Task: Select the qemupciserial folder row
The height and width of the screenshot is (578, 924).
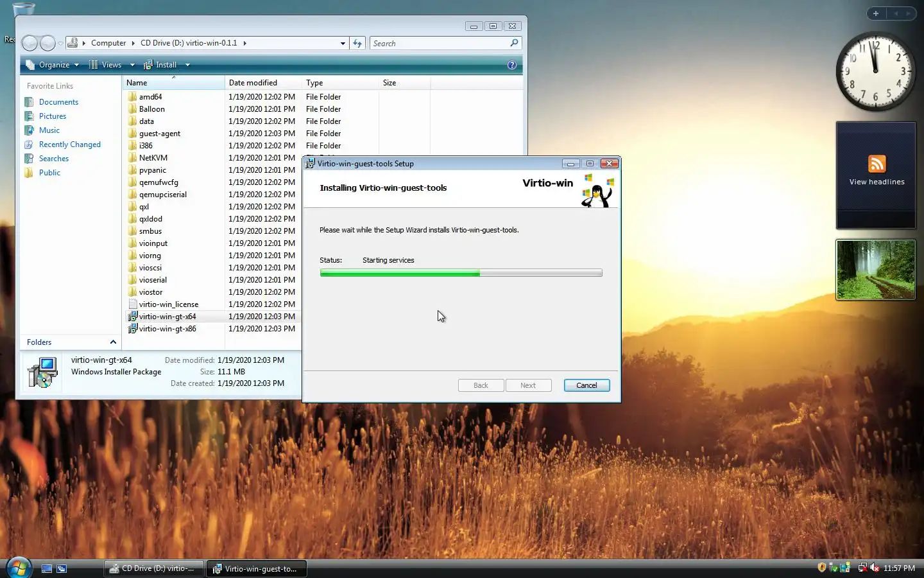Action: (212, 195)
